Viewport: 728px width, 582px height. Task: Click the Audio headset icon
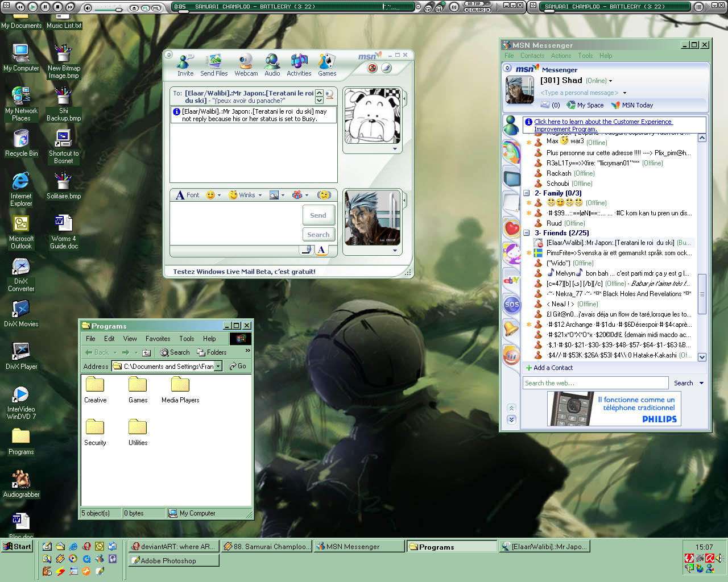[272, 65]
